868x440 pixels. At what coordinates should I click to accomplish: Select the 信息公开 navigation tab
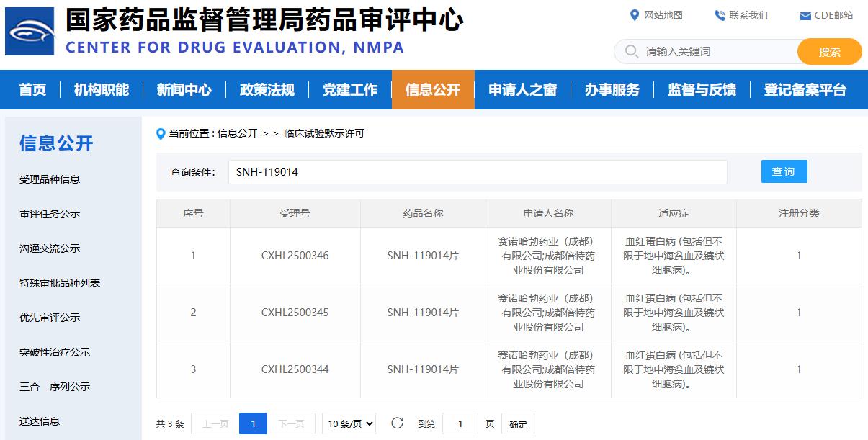433,90
